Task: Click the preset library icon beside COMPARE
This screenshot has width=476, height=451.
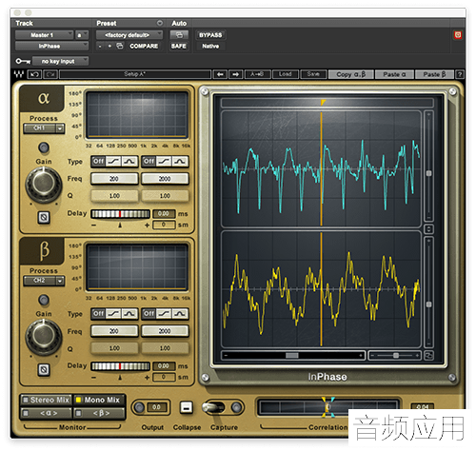Action: tap(119, 46)
